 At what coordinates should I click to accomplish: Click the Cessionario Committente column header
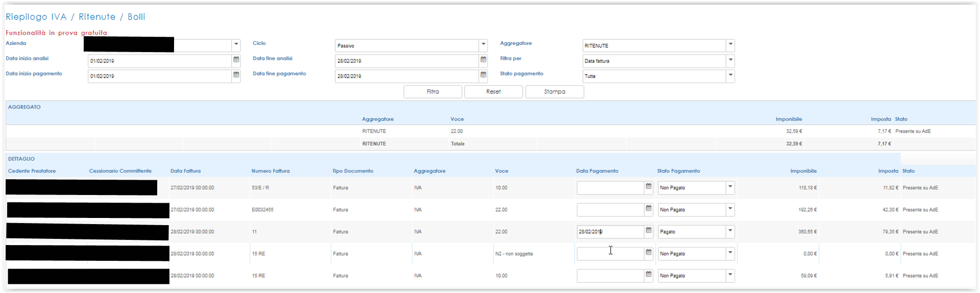[120, 171]
